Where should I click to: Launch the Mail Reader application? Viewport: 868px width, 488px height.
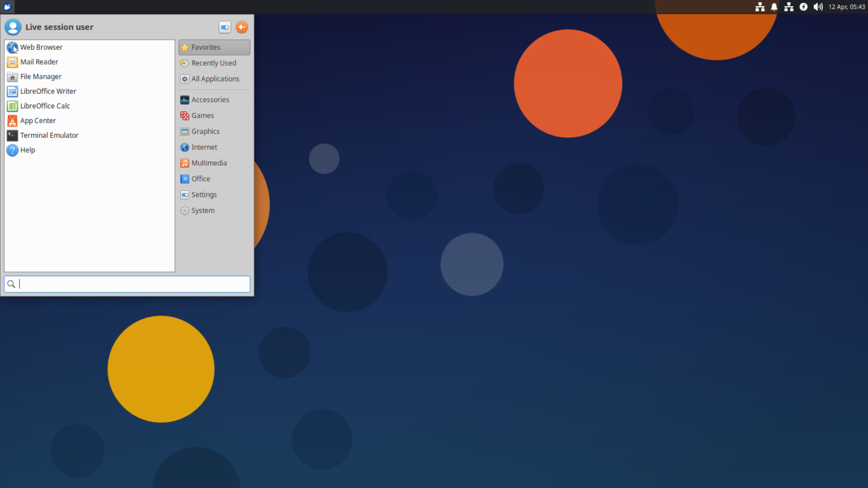(39, 62)
